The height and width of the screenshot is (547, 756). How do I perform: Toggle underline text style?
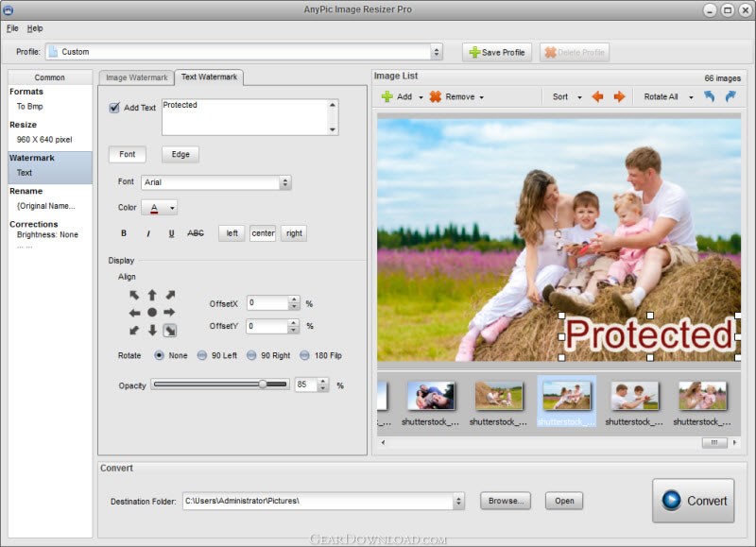[171, 233]
